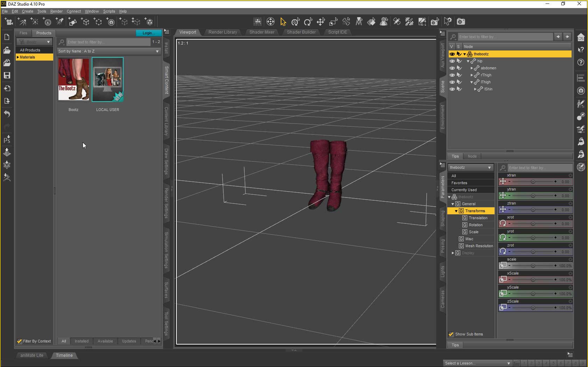Adjust the scale slider
Viewport: 588px width, 367px height.
pos(533,266)
